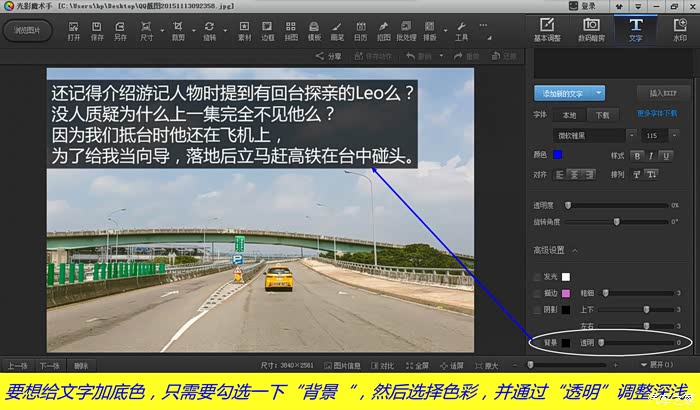The width and height of the screenshot is (700, 410).
Task: Select the 边框 (Border) tool icon
Action: pyautogui.click(x=268, y=29)
